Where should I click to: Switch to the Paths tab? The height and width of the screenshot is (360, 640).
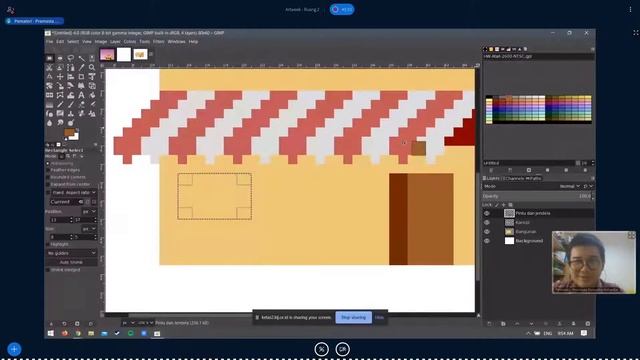coord(533,178)
